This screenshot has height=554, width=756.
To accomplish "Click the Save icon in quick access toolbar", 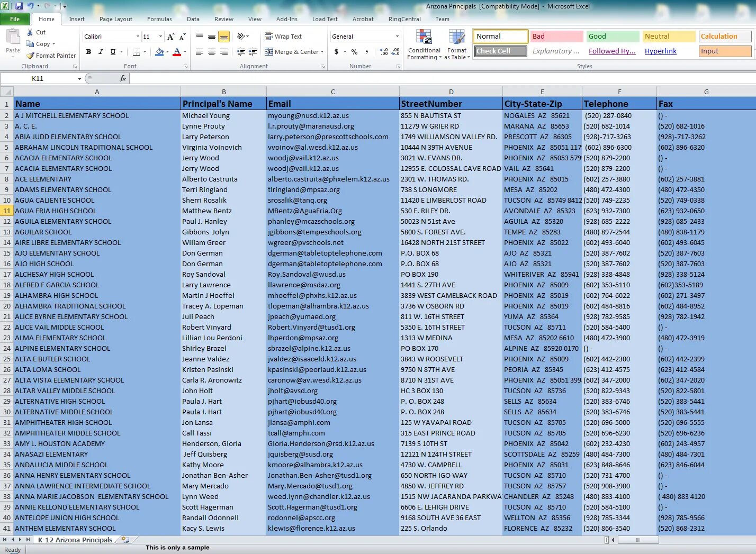I will (x=19, y=6).
